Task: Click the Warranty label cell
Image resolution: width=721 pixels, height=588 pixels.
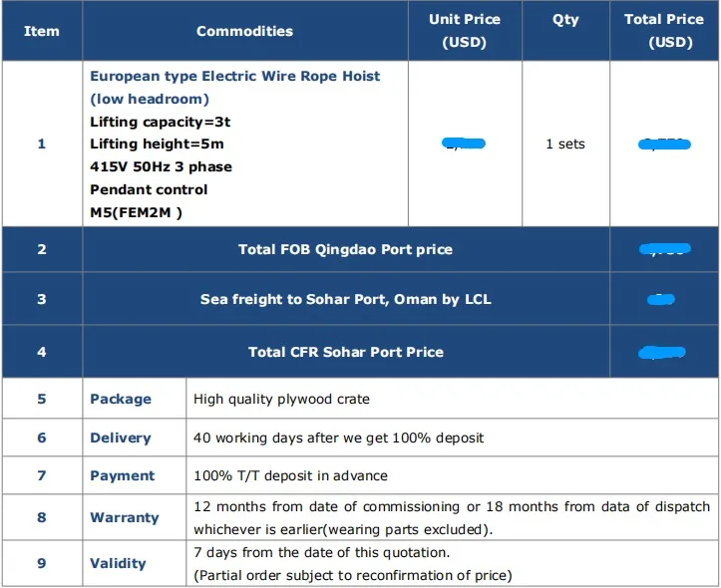Action: point(125,517)
